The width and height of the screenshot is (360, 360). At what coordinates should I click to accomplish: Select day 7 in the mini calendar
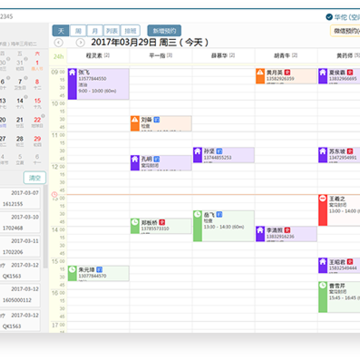[20, 83]
